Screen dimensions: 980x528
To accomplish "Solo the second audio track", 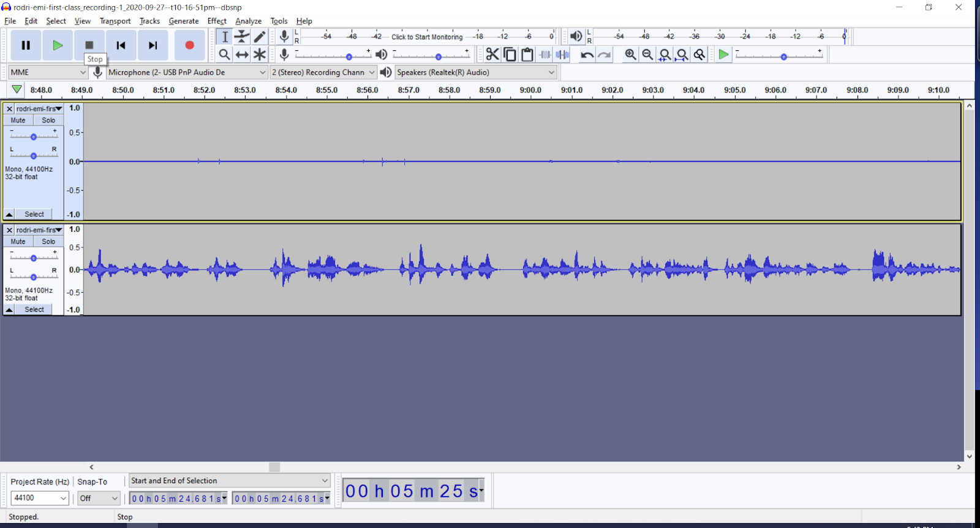I will point(48,242).
